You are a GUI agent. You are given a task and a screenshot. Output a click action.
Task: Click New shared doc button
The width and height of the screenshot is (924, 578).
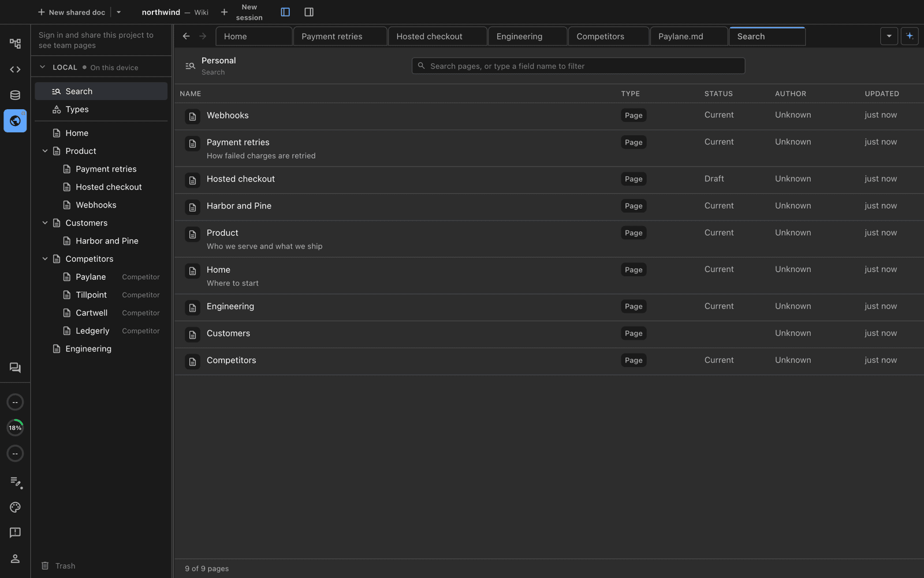72,12
